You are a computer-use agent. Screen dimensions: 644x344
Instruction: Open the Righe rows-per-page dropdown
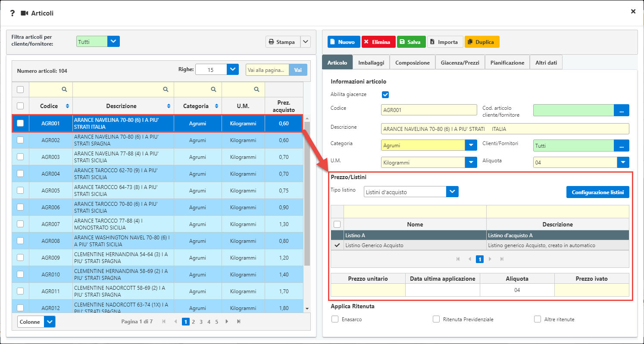pyautogui.click(x=232, y=70)
